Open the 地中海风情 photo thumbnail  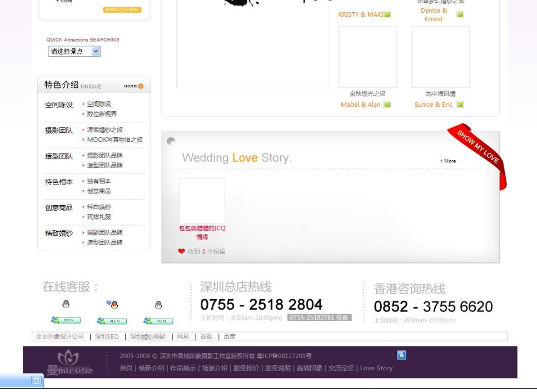[441, 57]
